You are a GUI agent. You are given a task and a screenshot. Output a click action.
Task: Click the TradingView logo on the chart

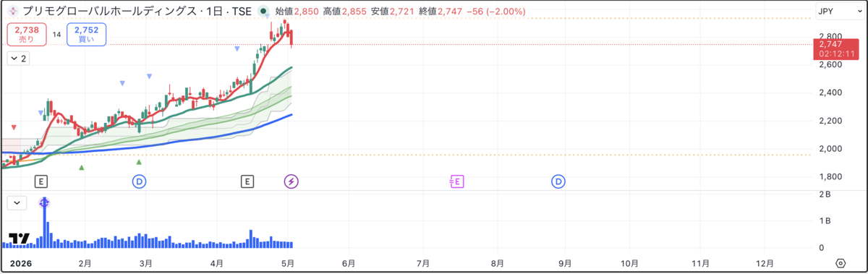19,238
